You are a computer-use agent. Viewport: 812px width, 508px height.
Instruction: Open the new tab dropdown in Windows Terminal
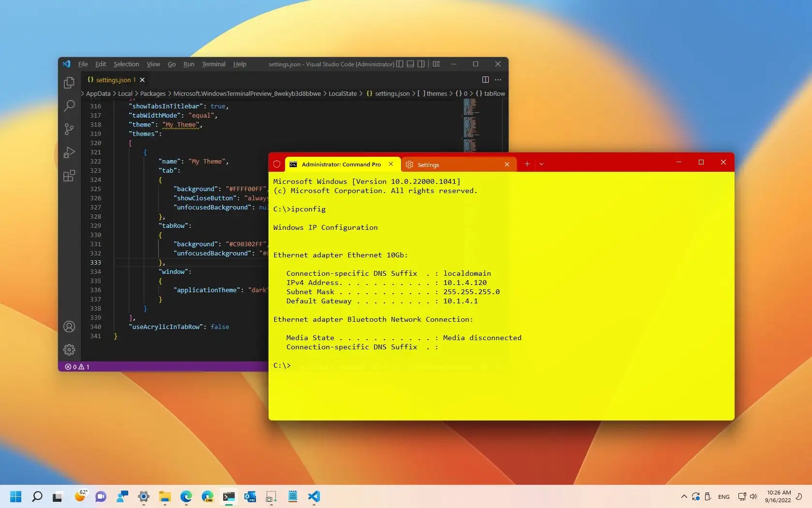541,164
